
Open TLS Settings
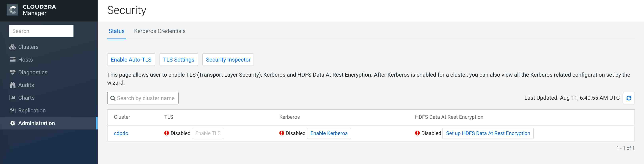pyautogui.click(x=179, y=60)
